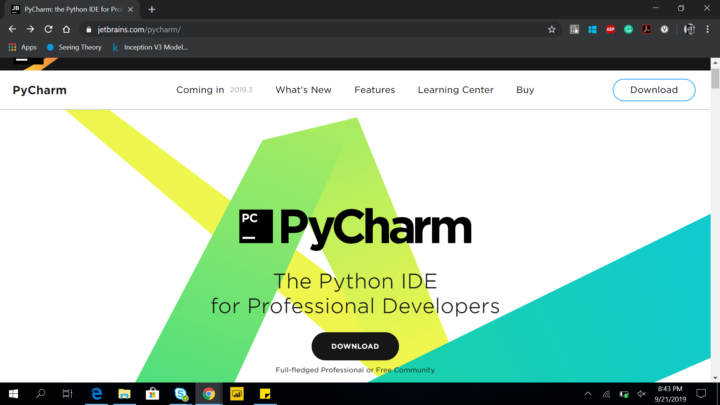Image resolution: width=720 pixels, height=405 pixels.
Task: Switch to Chrome on the taskbar
Action: coord(209,394)
